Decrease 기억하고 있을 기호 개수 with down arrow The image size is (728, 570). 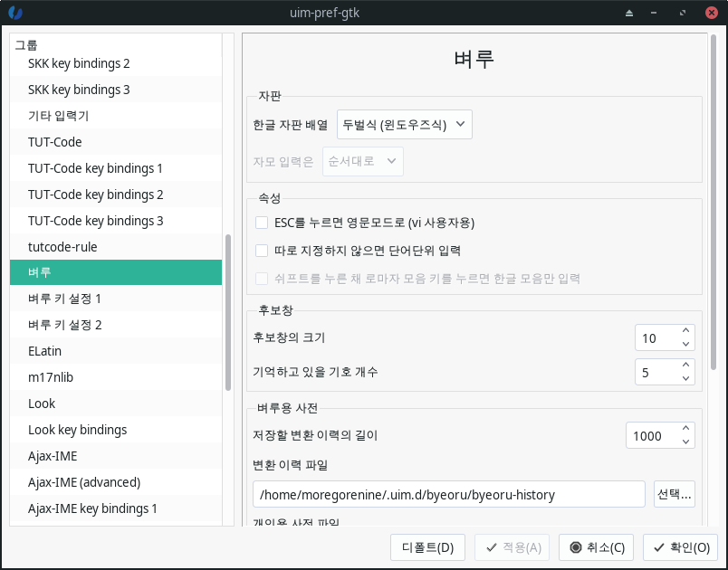click(685, 378)
